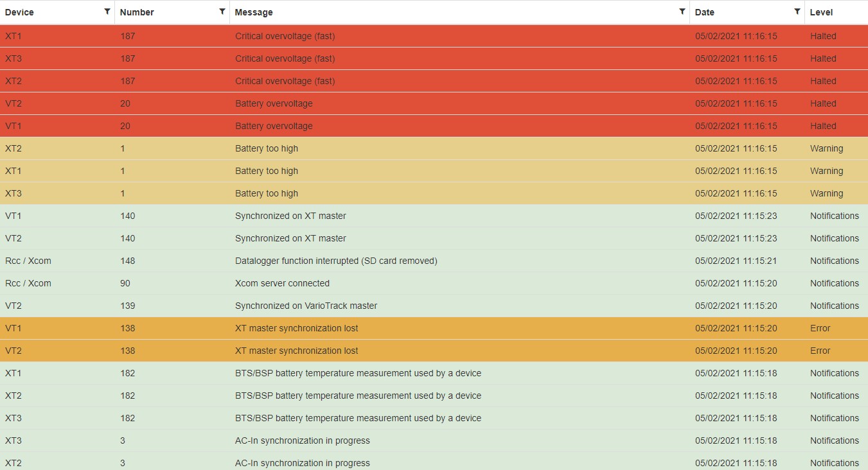
Task: Open the Device column filter
Action: click(107, 12)
